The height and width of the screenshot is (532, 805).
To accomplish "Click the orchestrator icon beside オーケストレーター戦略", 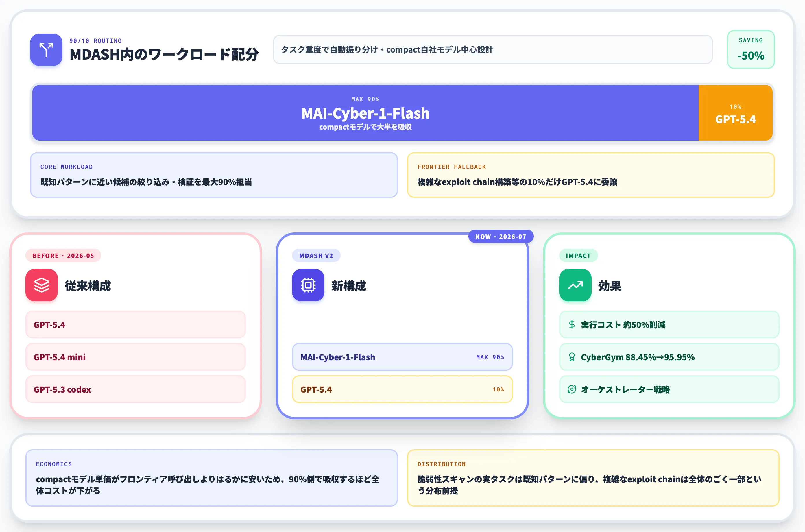I will [572, 389].
